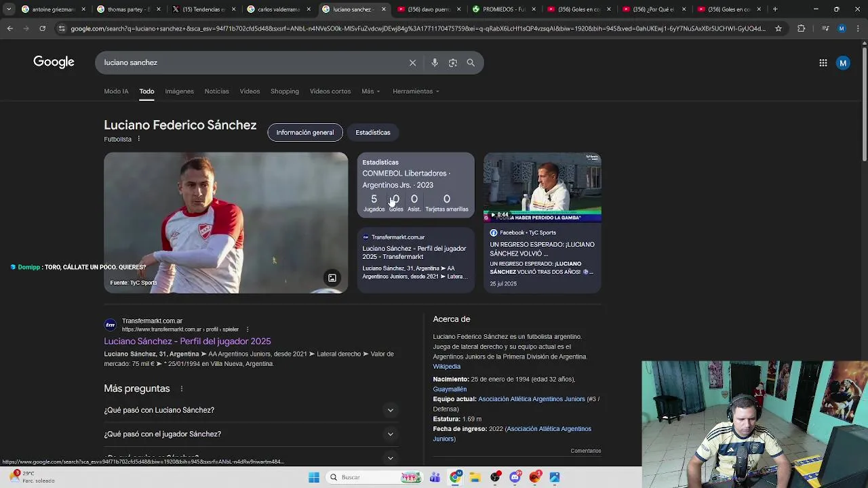Clear the search box with the X icon

point(412,62)
